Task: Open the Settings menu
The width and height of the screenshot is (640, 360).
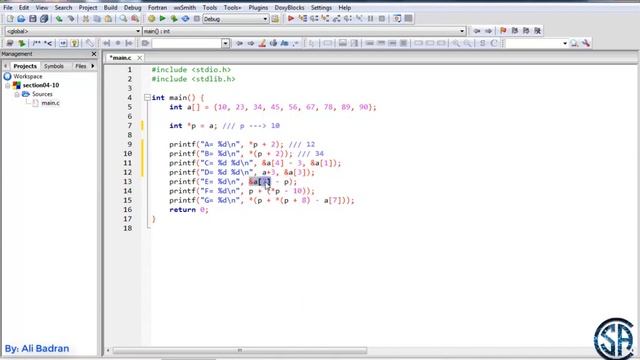Action: [321, 7]
